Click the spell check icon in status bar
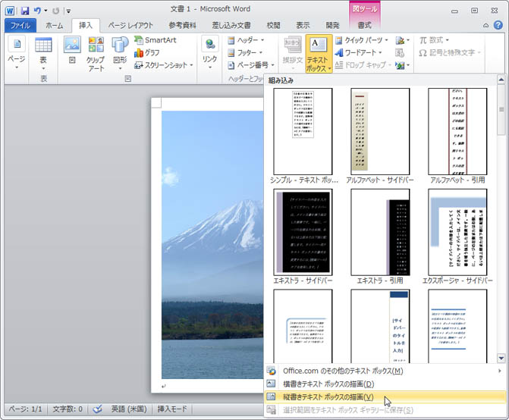Screen dimensions: 509x420 (x=97, y=409)
